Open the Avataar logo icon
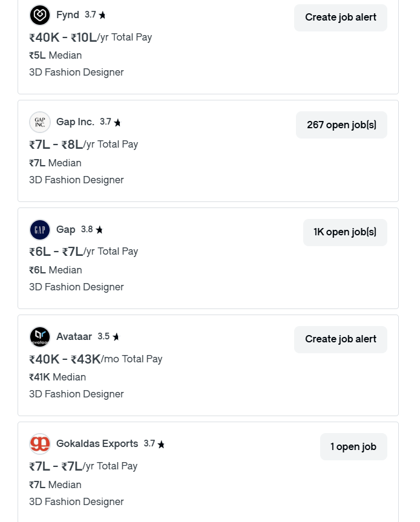Viewport: 420px width, 522px height. point(40,336)
